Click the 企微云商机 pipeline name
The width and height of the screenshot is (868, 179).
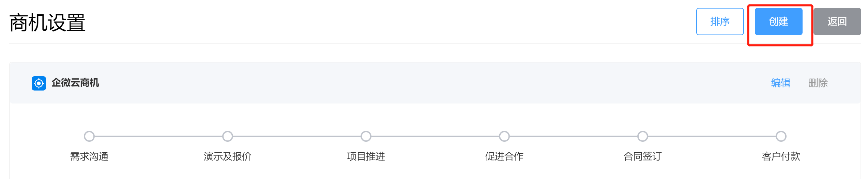point(75,83)
